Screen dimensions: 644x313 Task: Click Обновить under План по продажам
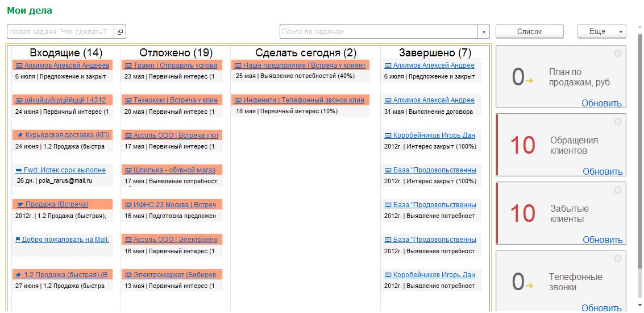tap(602, 103)
